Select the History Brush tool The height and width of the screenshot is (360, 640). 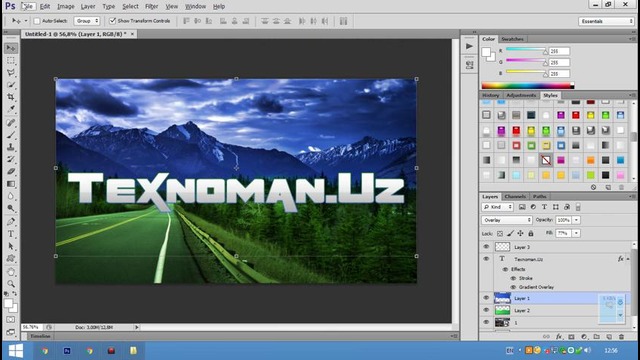(11, 159)
